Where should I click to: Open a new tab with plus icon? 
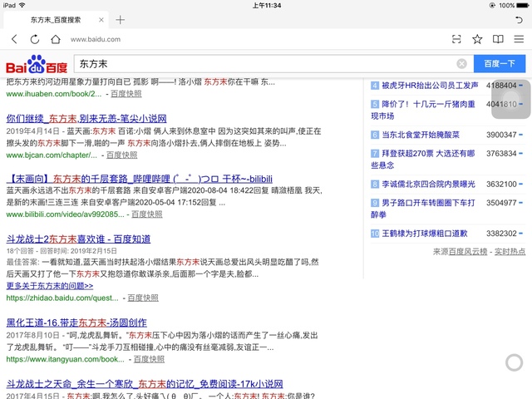pyautogui.click(x=121, y=19)
